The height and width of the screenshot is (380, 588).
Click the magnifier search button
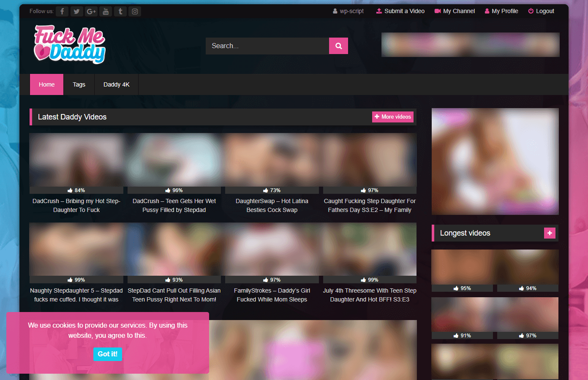(338, 46)
